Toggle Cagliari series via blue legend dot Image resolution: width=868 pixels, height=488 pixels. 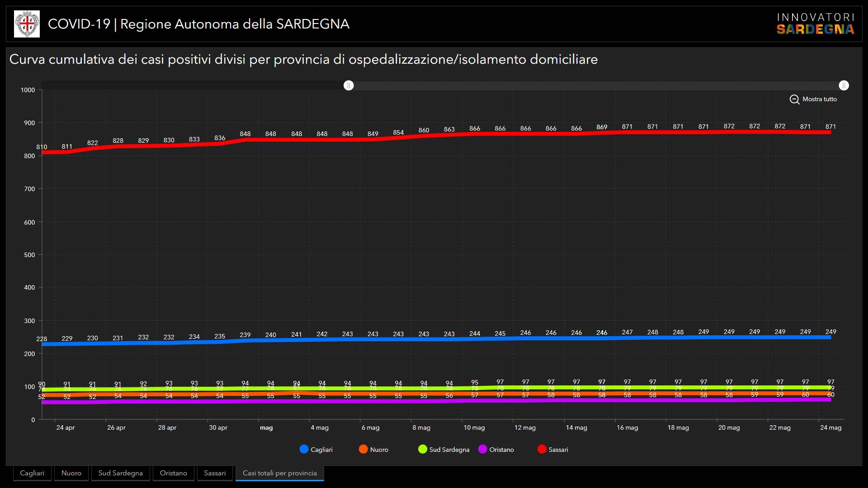coord(304,449)
